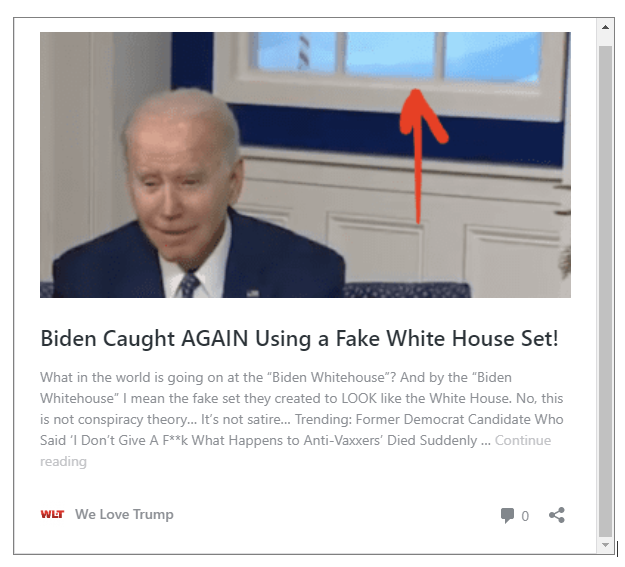Click the red WLT logo icon
The width and height of the screenshot is (625, 567).
tap(52, 514)
